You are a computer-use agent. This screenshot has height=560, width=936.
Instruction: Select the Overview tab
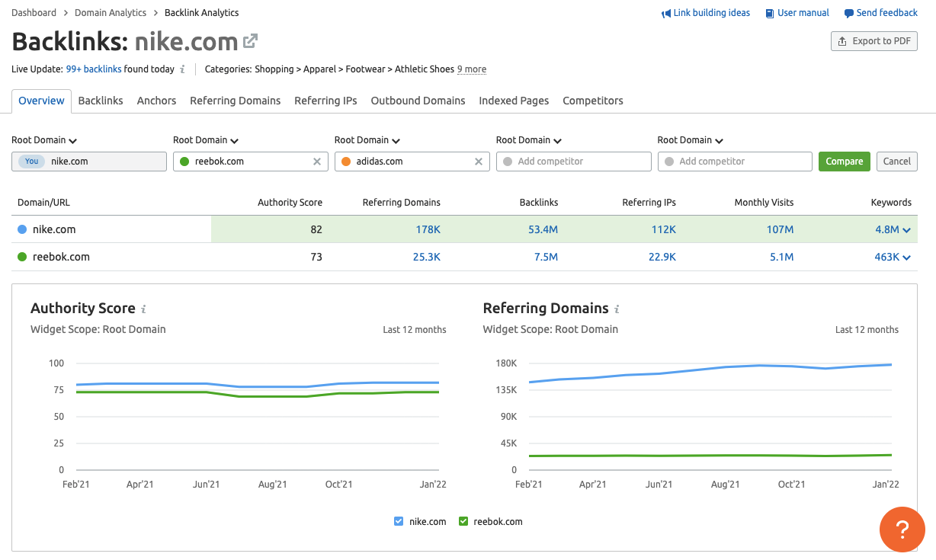pyautogui.click(x=42, y=101)
